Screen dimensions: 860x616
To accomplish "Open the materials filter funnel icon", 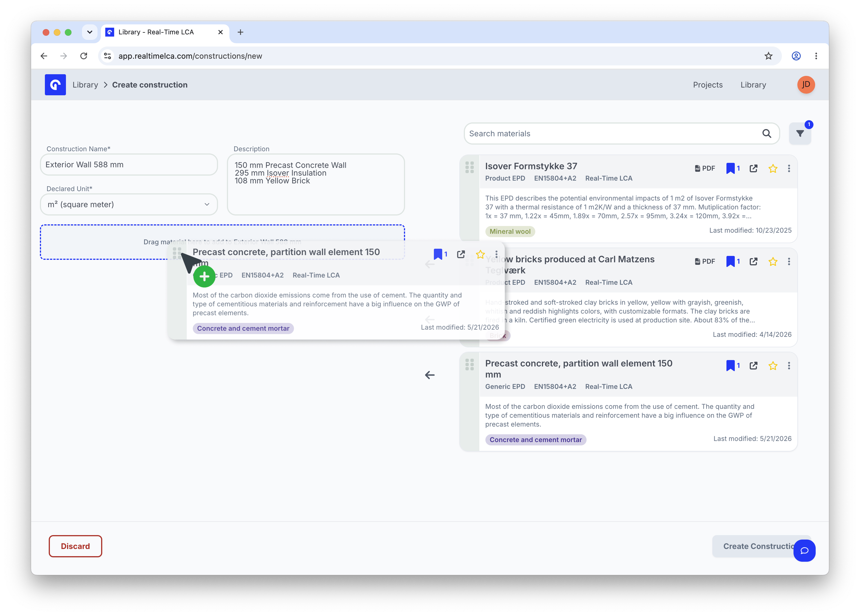I will click(x=800, y=134).
